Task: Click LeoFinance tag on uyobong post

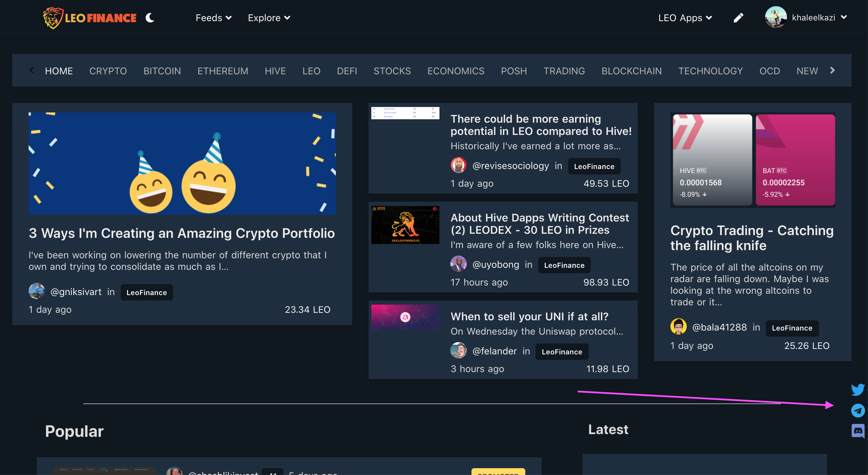Action: point(564,265)
